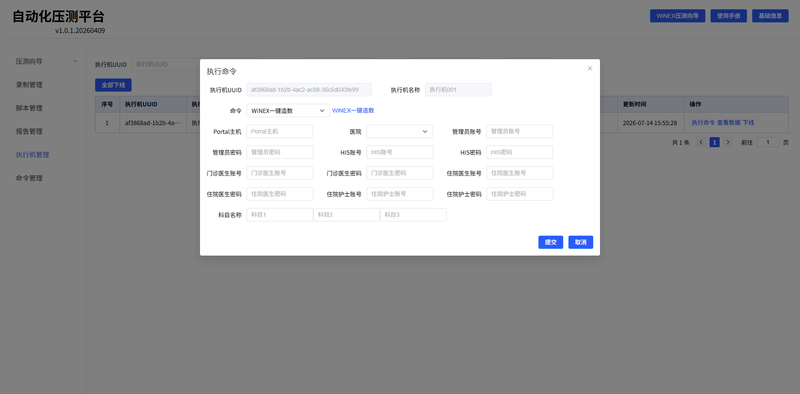
Task: Focus the 门诊医生密码 input field
Action: click(399, 173)
